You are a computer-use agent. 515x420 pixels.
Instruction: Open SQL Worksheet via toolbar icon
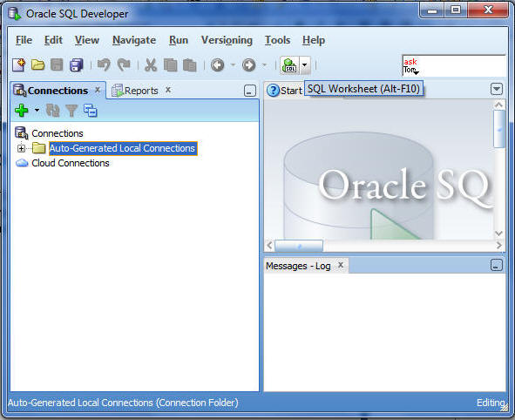pyautogui.click(x=289, y=65)
